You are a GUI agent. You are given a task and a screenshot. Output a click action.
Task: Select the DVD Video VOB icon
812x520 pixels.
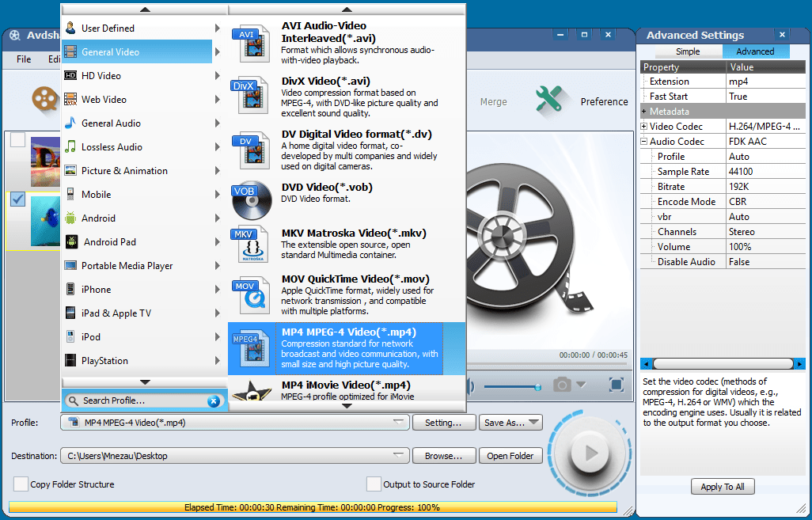(x=250, y=199)
